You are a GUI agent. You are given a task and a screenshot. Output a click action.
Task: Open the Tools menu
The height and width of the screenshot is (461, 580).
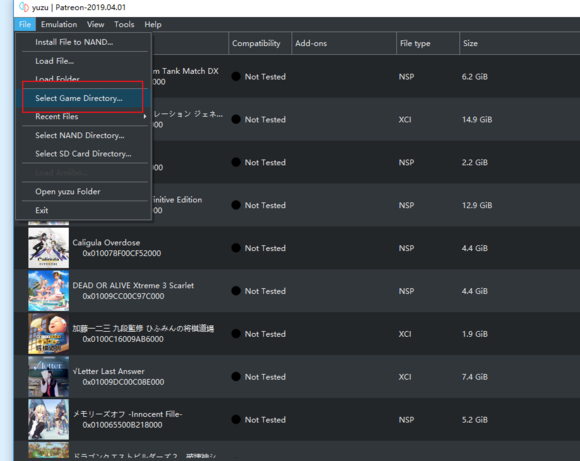point(124,24)
